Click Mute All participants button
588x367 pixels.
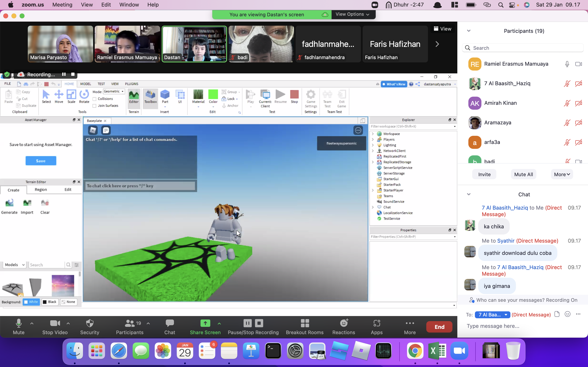click(524, 174)
